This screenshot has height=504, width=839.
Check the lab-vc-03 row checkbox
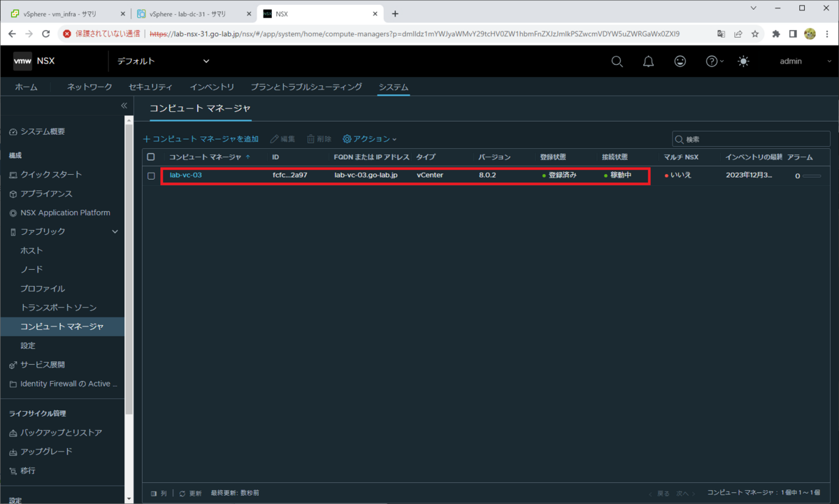click(151, 175)
